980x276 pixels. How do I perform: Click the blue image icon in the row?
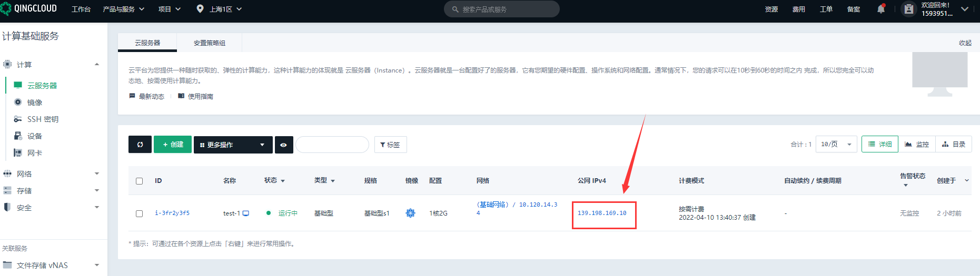(410, 213)
